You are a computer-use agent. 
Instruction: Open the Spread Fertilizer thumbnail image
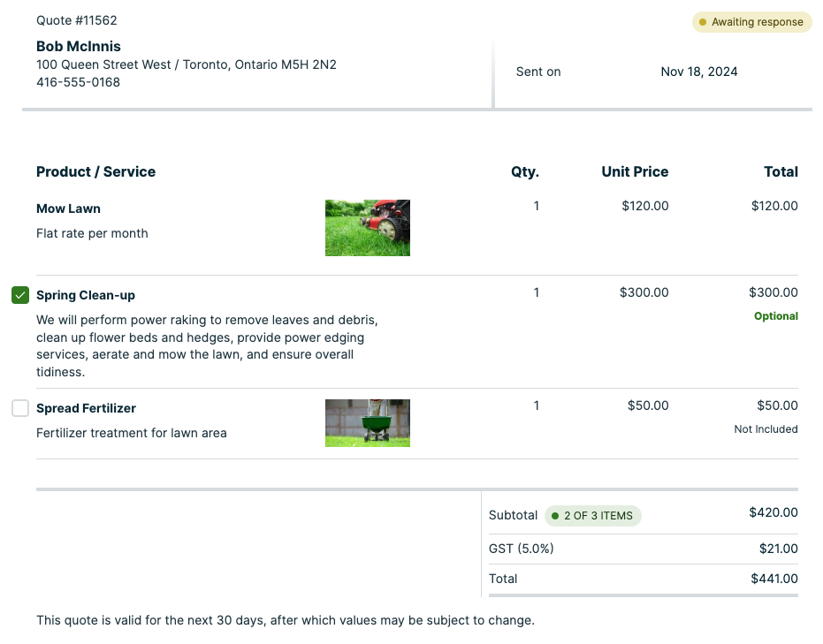tap(367, 422)
